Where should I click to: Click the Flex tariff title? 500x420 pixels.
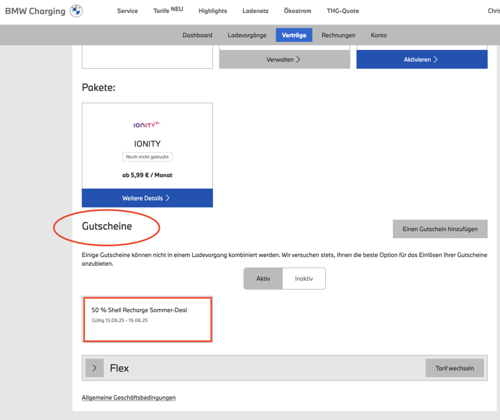(119, 368)
